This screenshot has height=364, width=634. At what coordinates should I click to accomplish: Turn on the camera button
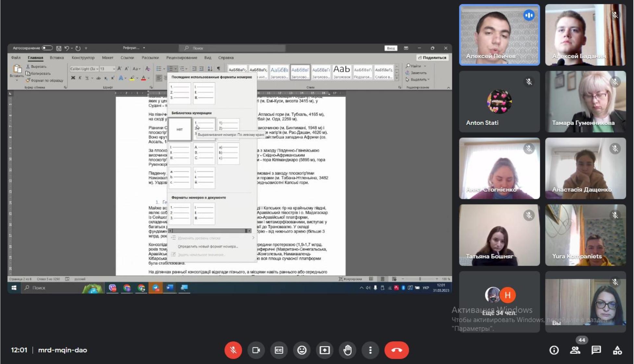256,350
